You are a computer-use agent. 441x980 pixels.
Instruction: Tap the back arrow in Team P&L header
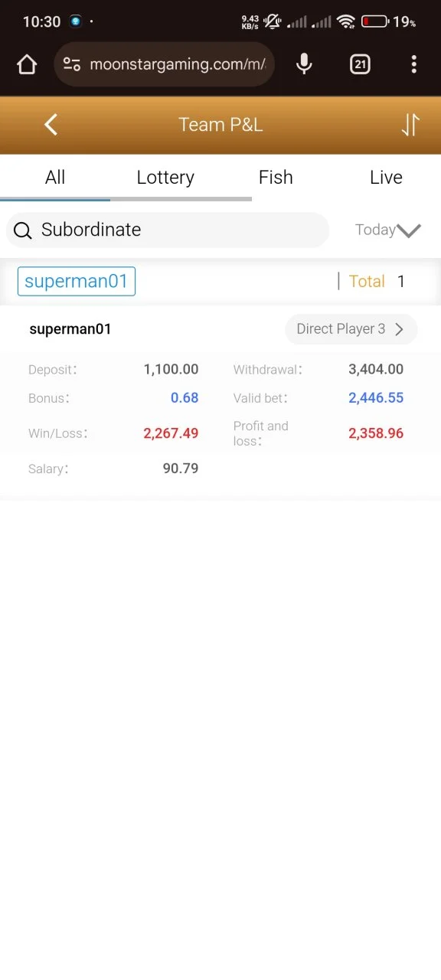[x=51, y=125]
